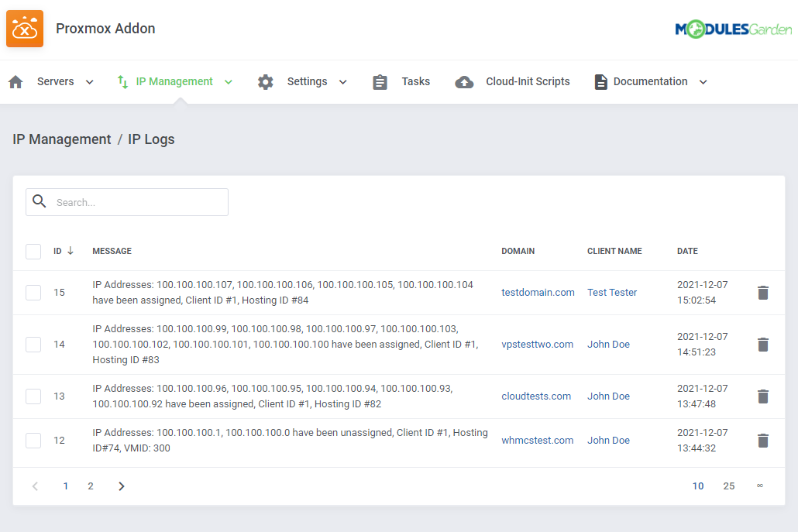Screen dimensions: 798x532
Task: Show 10 entries per page
Action: 698,486
